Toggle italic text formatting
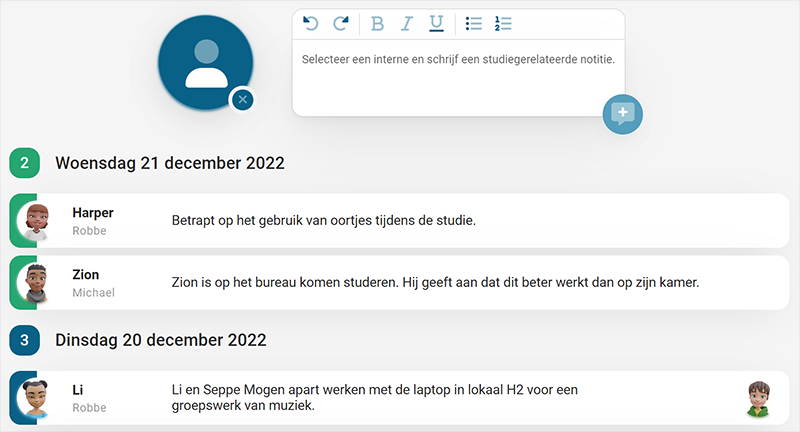Screen dimensions: 800x432 point(406,23)
